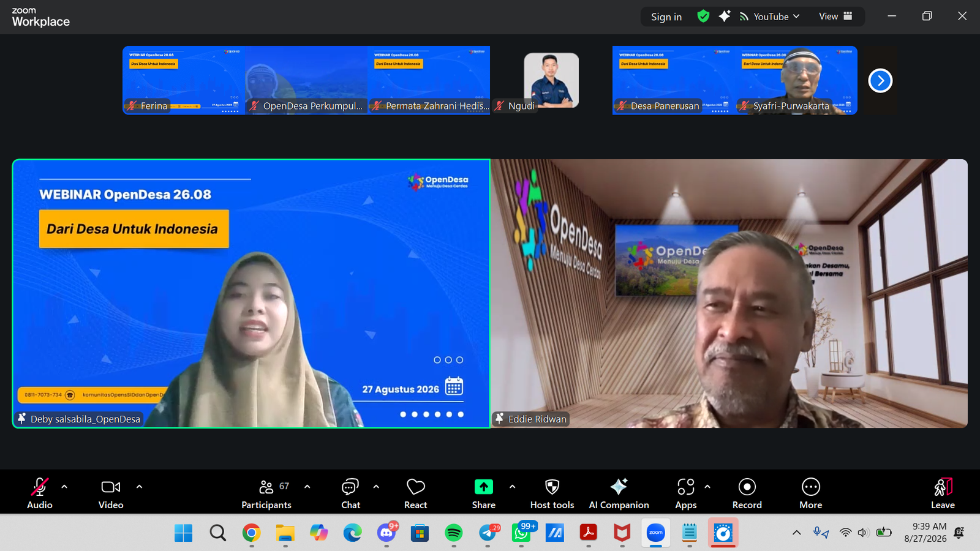Start screen sharing with green Share button
Image resolution: width=980 pixels, height=551 pixels.
click(483, 493)
